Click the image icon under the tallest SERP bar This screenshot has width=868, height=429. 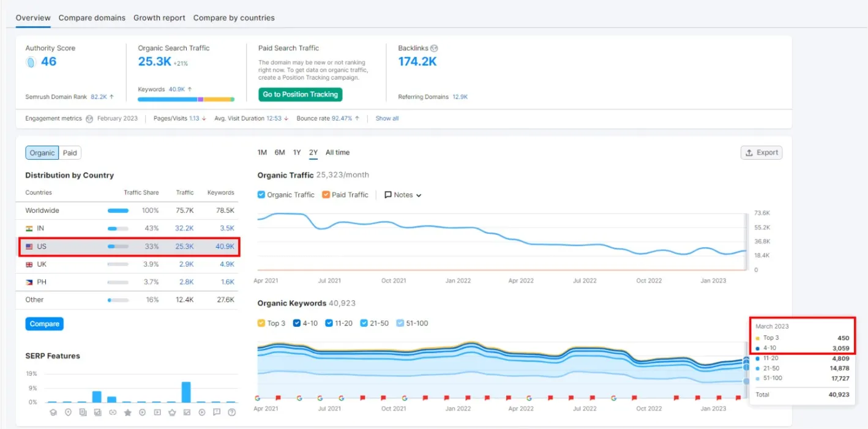[187, 412]
